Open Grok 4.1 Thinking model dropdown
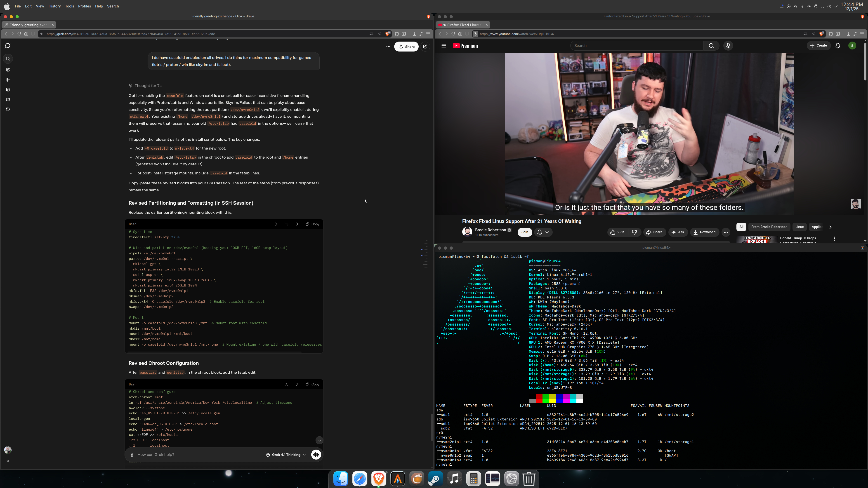The image size is (868, 488). (x=286, y=455)
